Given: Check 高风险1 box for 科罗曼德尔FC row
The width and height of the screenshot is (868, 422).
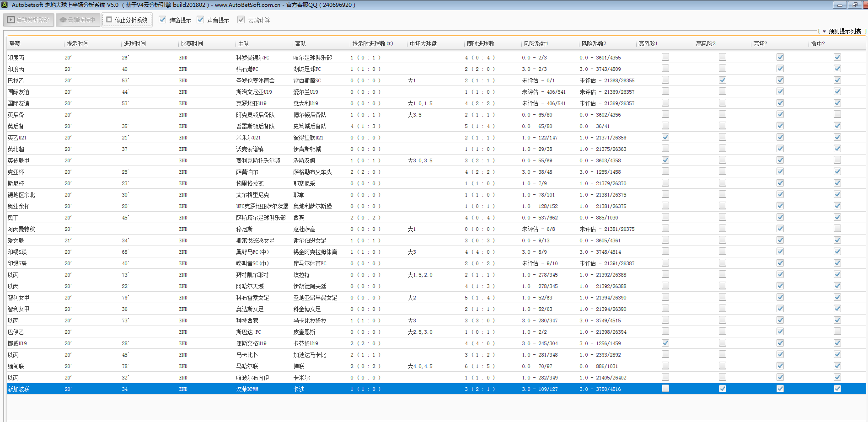Looking at the screenshot, I should click(x=665, y=57).
